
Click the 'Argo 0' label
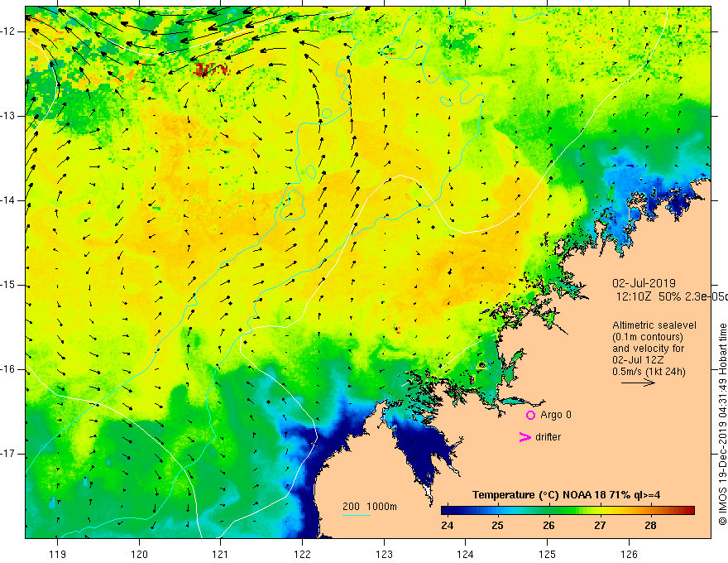click(x=556, y=415)
